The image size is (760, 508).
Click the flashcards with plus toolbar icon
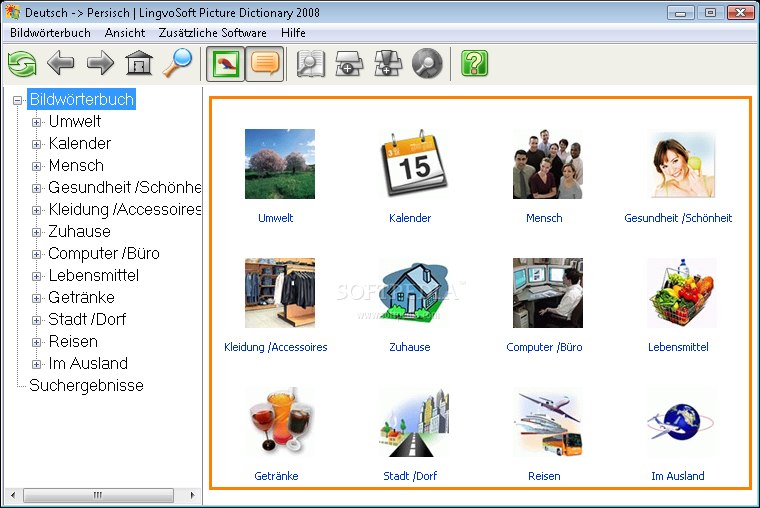point(349,64)
